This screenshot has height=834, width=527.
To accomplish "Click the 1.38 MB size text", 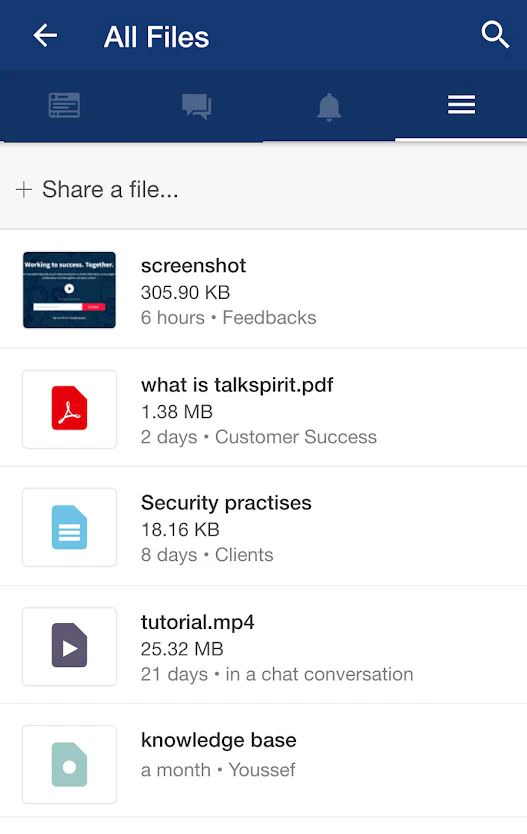I will [177, 411].
